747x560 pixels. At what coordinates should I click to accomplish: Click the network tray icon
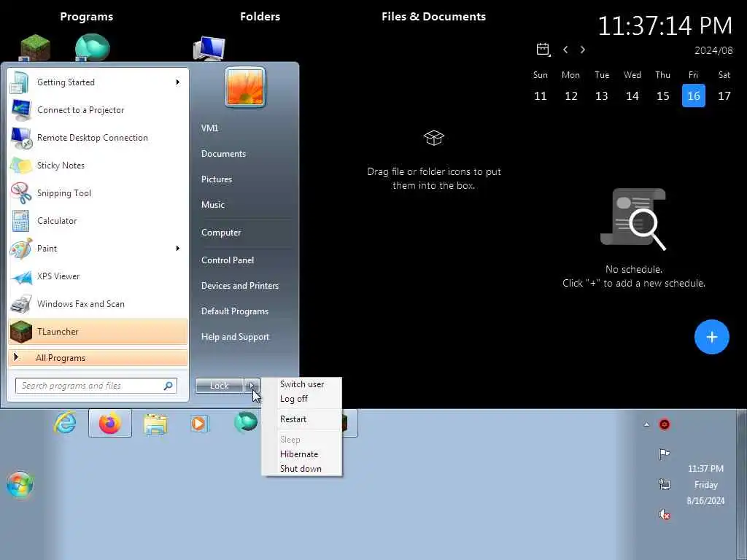click(x=664, y=484)
